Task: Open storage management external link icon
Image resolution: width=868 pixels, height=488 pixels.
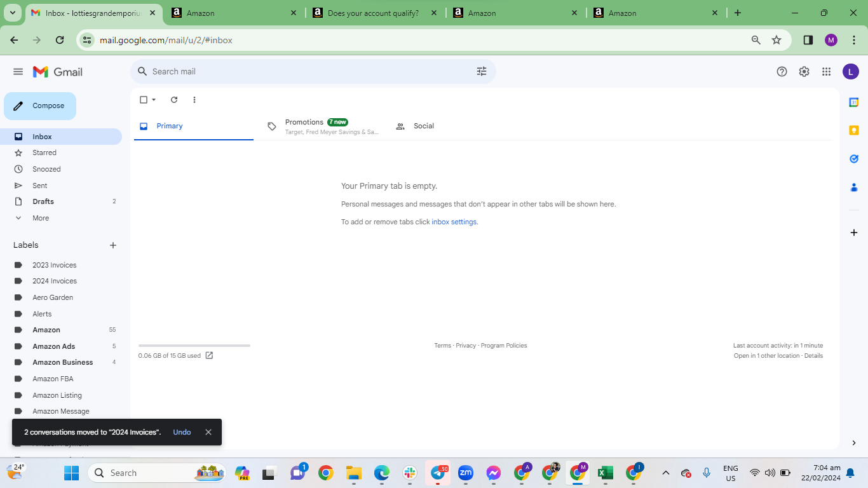Action: pos(209,356)
